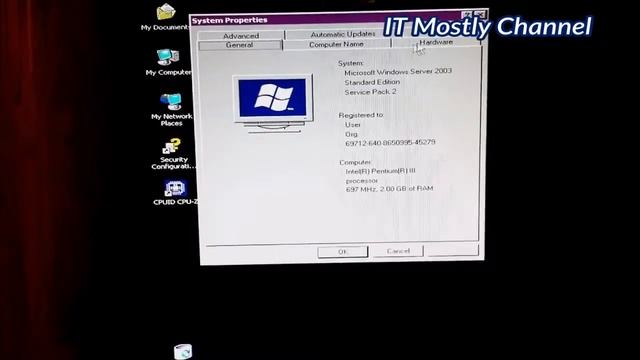Viewport: 640px width, 360px height.
Task: Click the registered name 'User'
Action: pyautogui.click(x=353, y=124)
